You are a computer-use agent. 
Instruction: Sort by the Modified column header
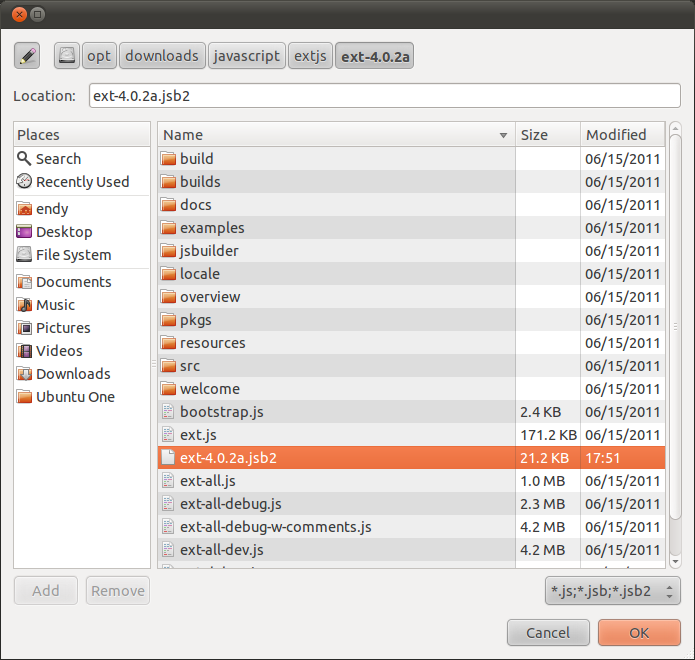pos(621,135)
